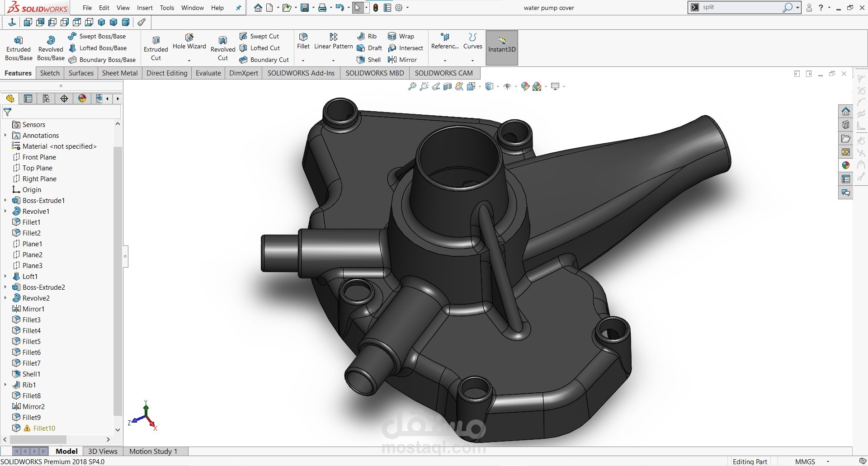Select the warning-flagged Fillet10 feature
Screen dimensions: 868x466
pyautogui.click(x=44, y=428)
